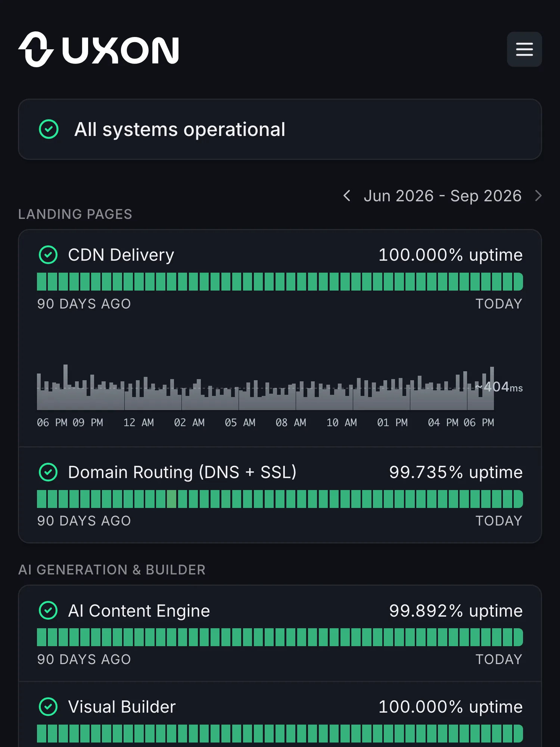
Task: Click the LANDING PAGES section heading
Action: click(x=75, y=214)
